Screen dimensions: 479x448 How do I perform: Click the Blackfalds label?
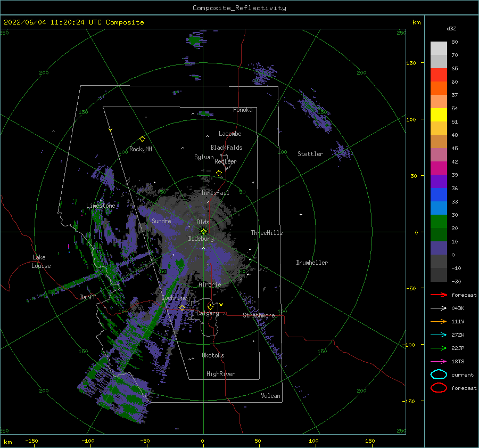pos(226,148)
